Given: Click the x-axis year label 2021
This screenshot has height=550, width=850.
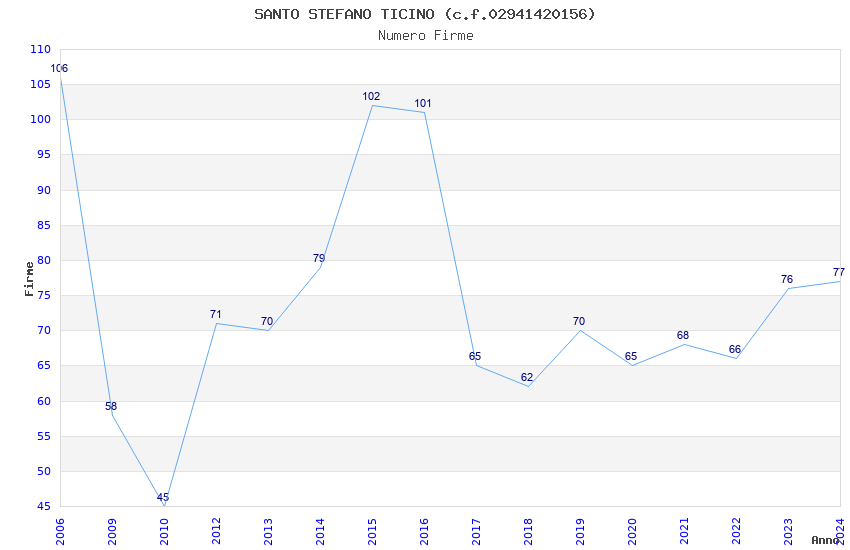Looking at the screenshot, I should pyautogui.click(x=684, y=532).
